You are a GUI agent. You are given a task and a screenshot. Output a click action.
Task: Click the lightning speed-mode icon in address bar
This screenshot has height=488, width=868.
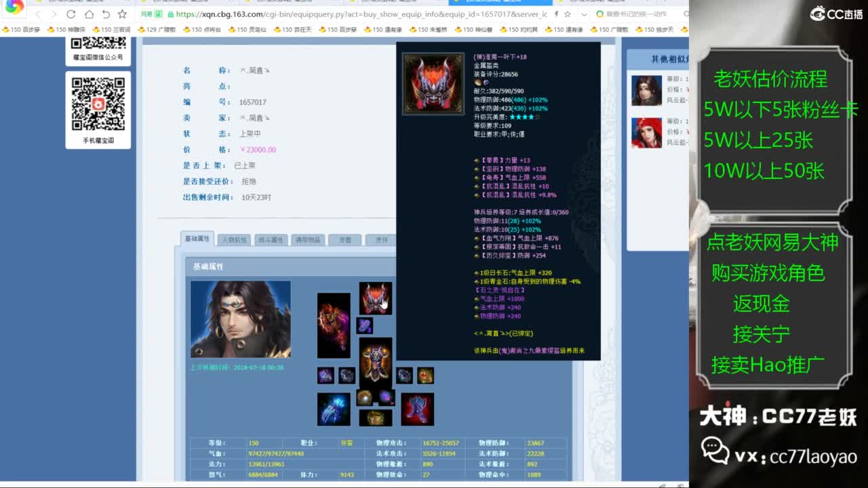[557, 14]
